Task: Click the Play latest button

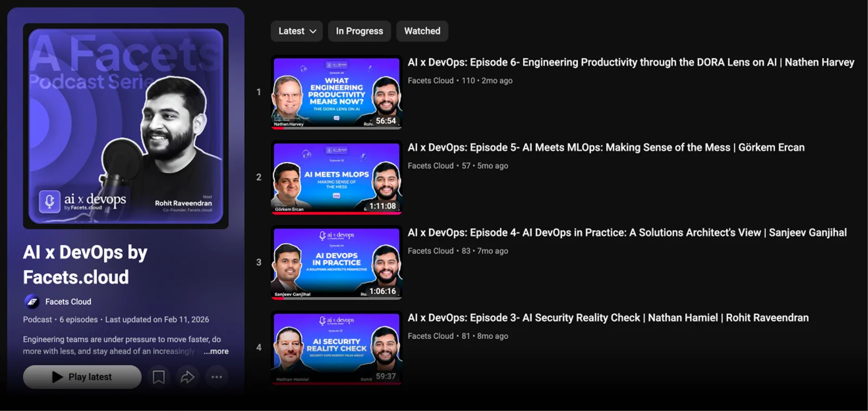Action: [x=82, y=377]
